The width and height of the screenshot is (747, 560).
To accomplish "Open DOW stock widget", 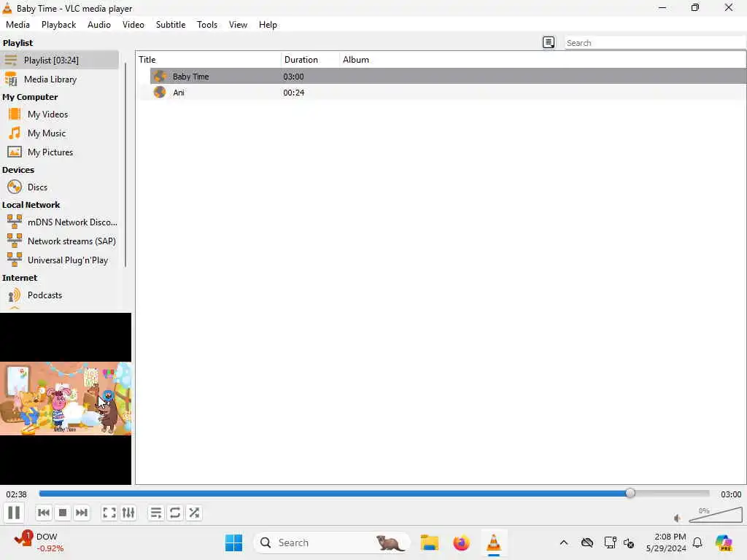I will (x=38, y=542).
